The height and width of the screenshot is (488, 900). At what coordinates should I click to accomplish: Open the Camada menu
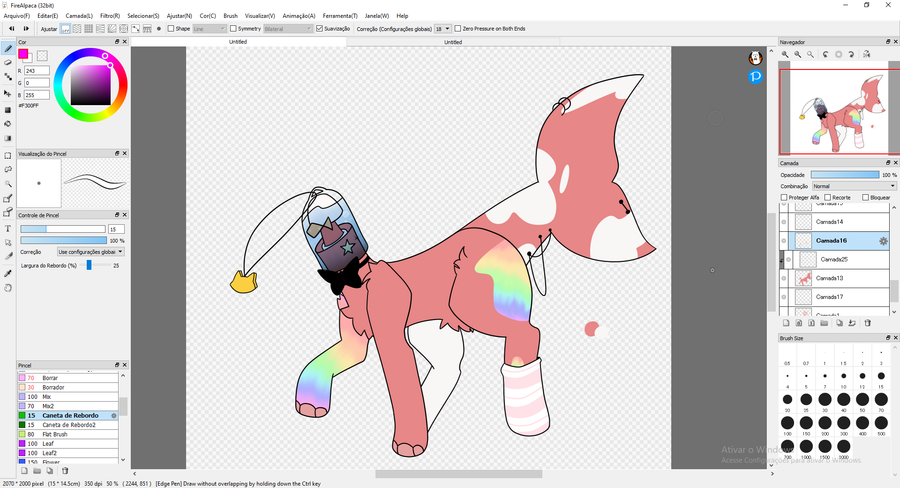point(79,16)
